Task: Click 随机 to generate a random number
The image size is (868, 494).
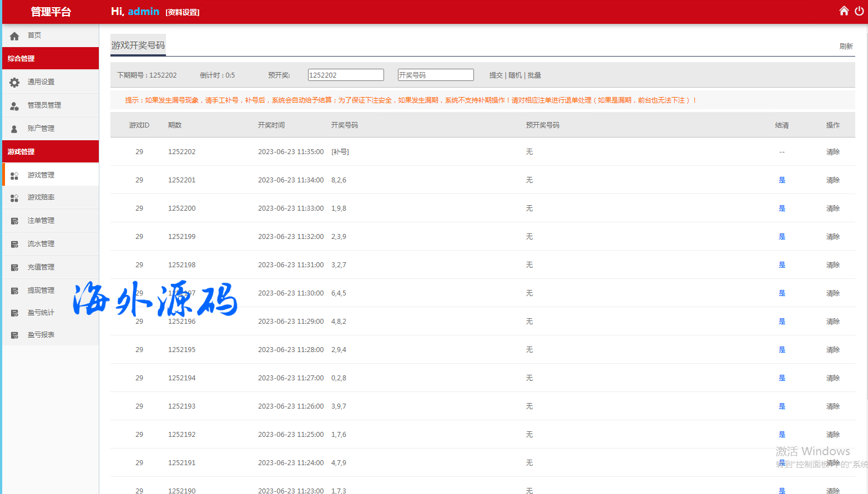Action: (x=515, y=75)
